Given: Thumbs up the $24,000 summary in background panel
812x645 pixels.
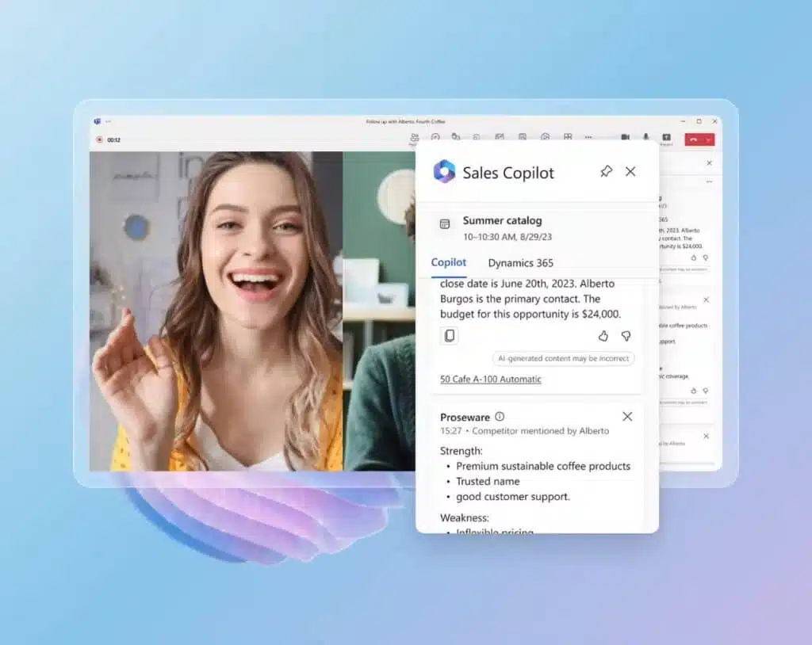Looking at the screenshot, I should pyautogui.click(x=694, y=258).
